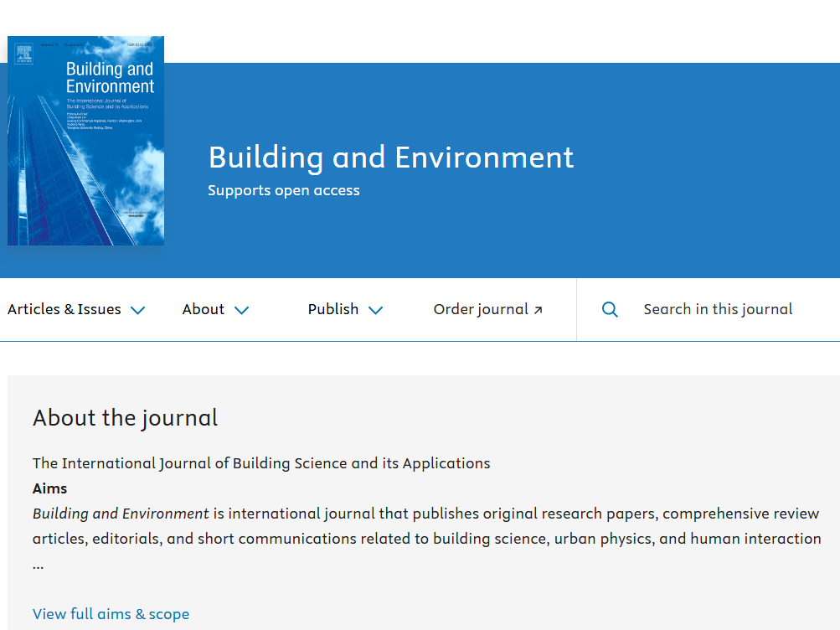The height and width of the screenshot is (630, 840).
Task: Expand the Articles & Issues menu
Action: (76, 310)
